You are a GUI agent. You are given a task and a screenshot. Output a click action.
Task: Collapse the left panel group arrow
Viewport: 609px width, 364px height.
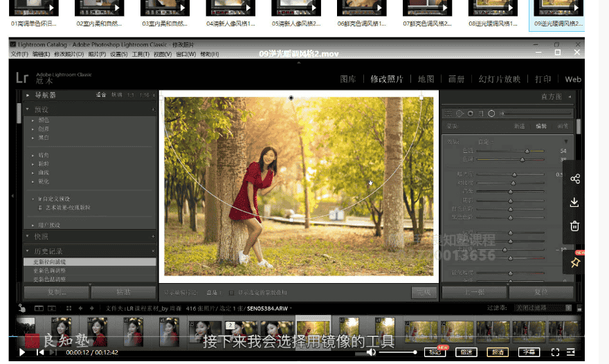pyautogui.click(x=12, y=196)
